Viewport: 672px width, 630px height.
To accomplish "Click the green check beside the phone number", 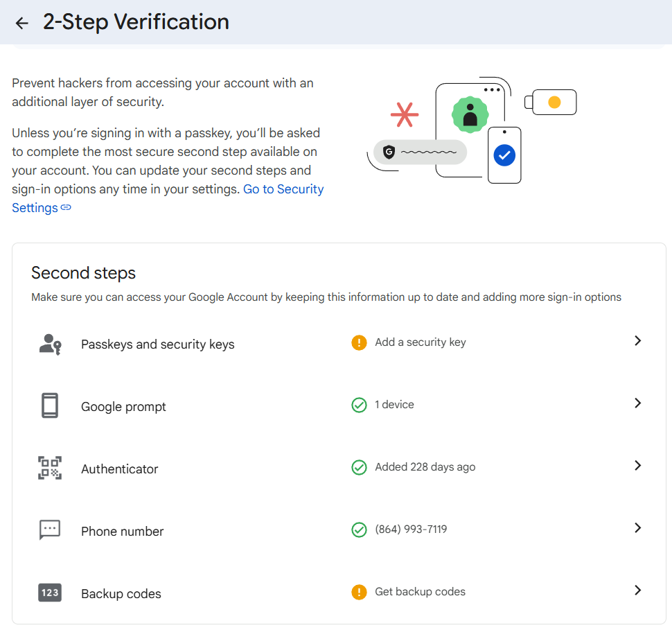I will [x=359, y=530].
